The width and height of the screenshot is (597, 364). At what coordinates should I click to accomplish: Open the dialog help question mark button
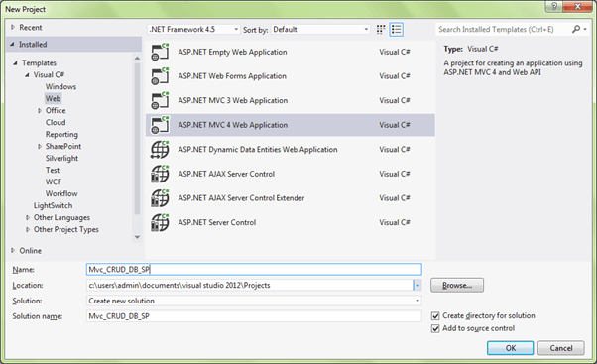[554, 7]
